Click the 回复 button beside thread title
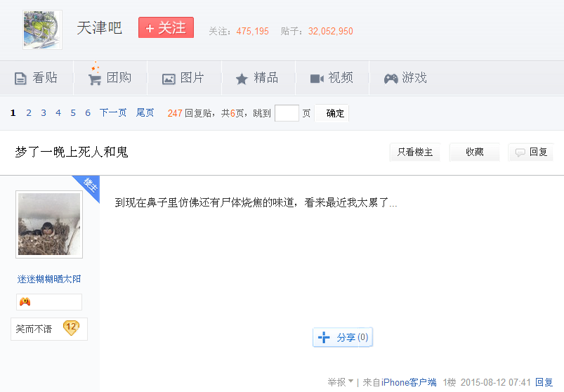564x392 pixels. (x=531, y=152)
